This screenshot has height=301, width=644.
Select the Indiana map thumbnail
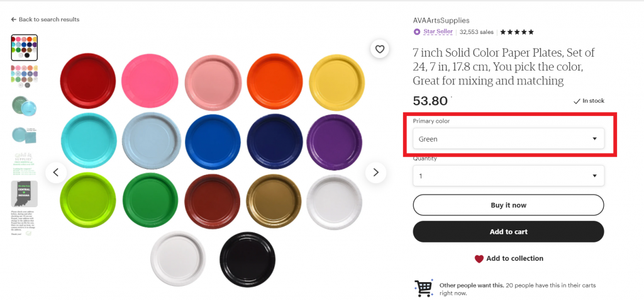pos(25,194)
